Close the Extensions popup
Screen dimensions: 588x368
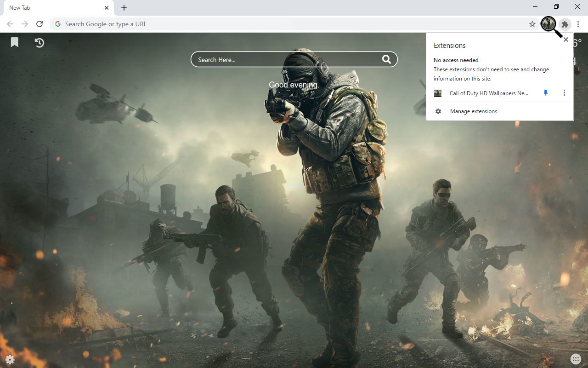coord(566,40)
